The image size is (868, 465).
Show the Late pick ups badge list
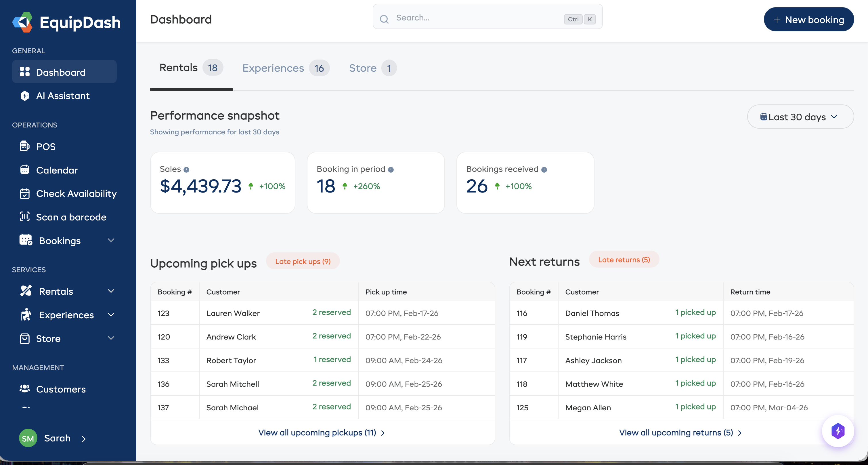(303, 261)
